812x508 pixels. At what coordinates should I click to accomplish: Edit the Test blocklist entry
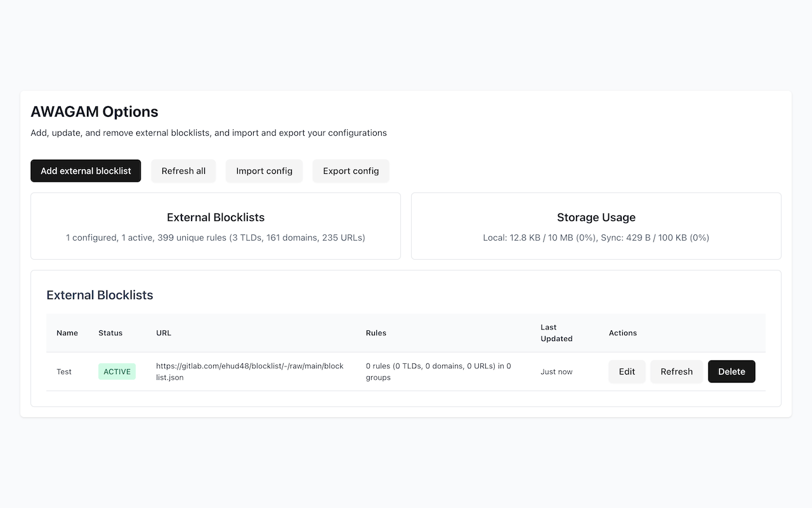pos(627,371)
